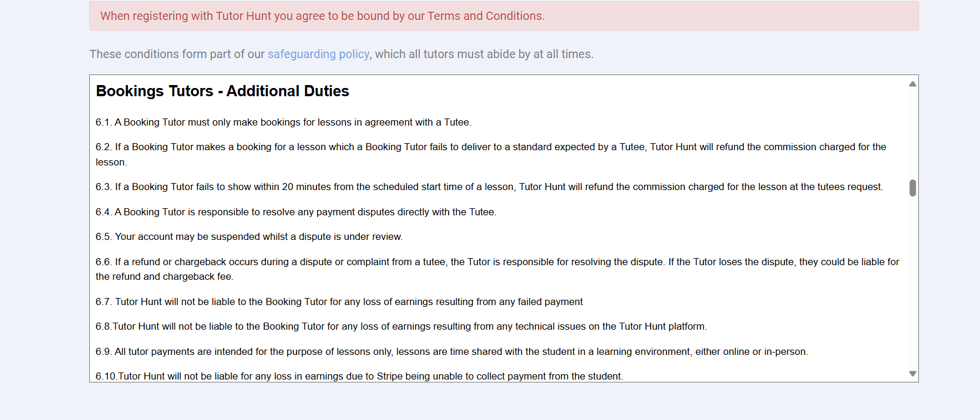Click the scroll up arrow in terms box
980x420 pixels.
tap(912, 84)
